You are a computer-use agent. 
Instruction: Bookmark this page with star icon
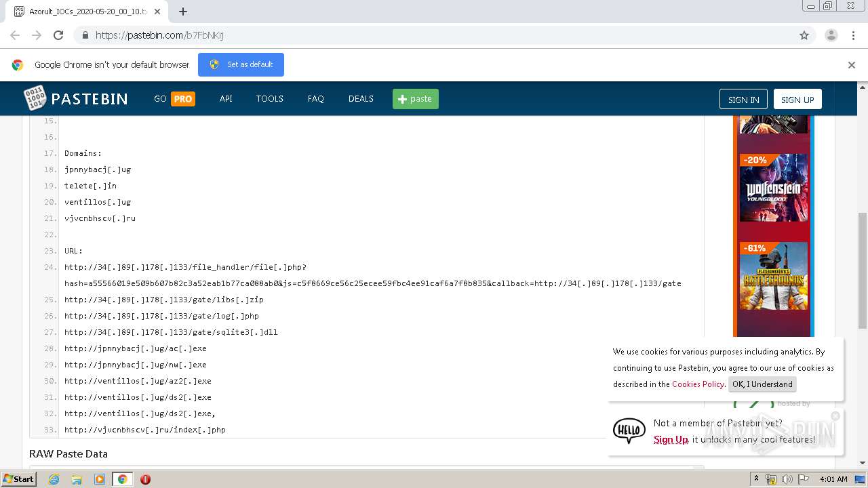(804, 35)
